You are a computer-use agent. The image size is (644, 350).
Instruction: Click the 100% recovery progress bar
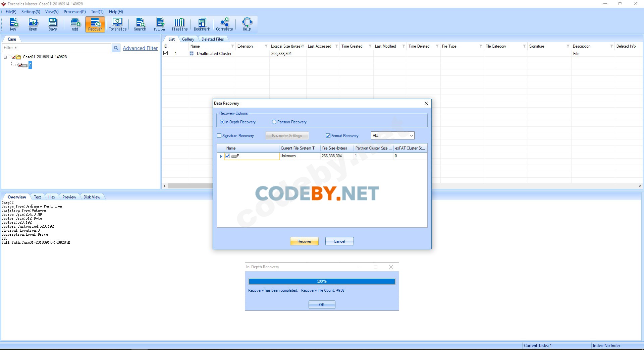[322, 281]
